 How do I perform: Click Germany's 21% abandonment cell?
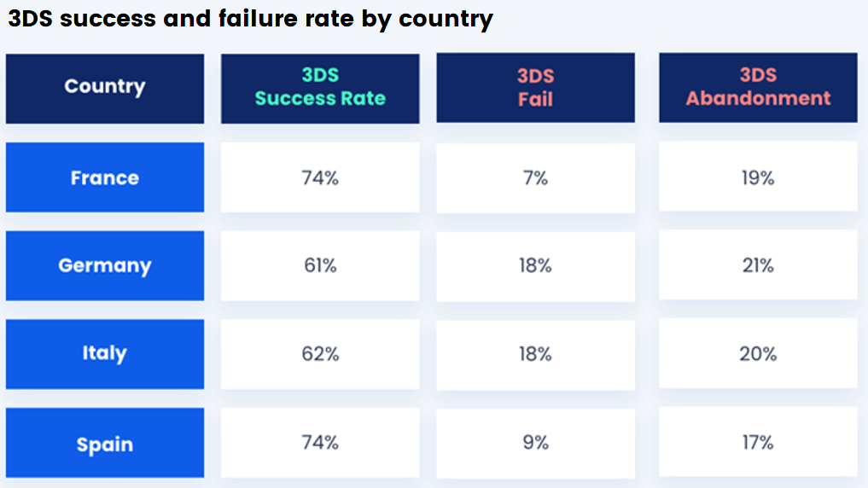[758, 265]
